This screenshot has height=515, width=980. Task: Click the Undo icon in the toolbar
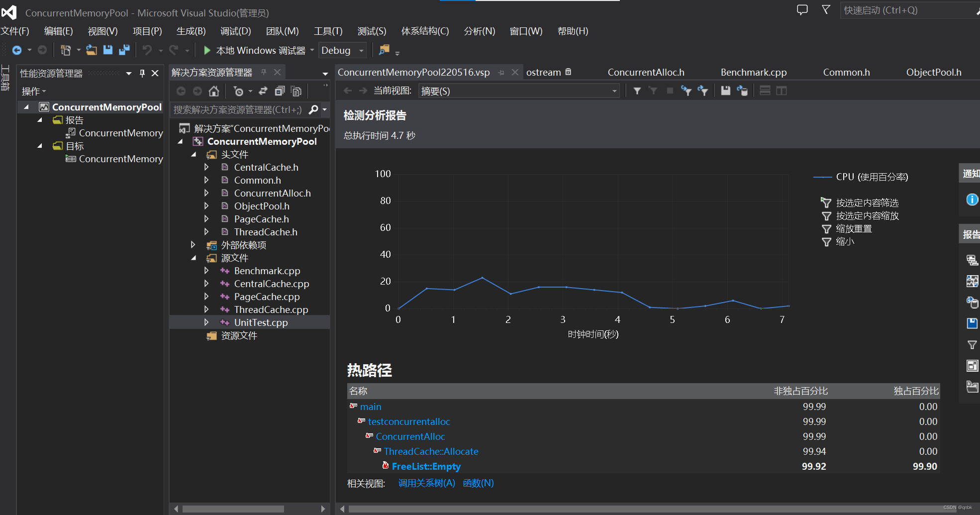[147, 50]
